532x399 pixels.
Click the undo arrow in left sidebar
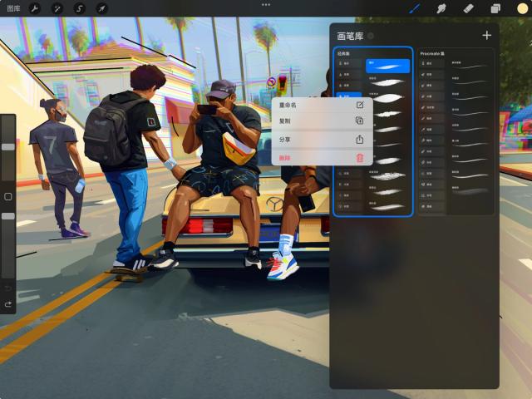click(x=8, y=288)
